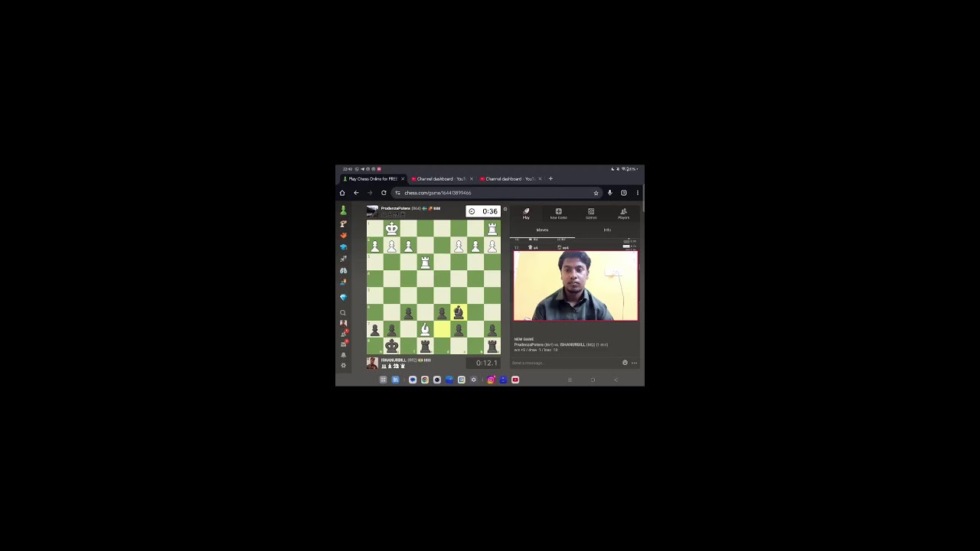Select the white bishop on the highlighted row

pos(425,329)
